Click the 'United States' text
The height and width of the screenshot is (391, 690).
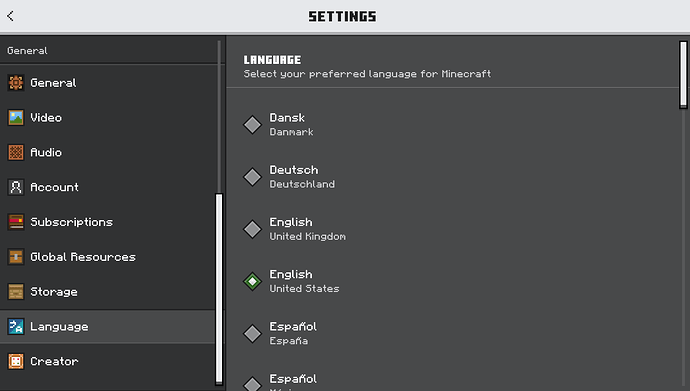(x=304, y=289)
